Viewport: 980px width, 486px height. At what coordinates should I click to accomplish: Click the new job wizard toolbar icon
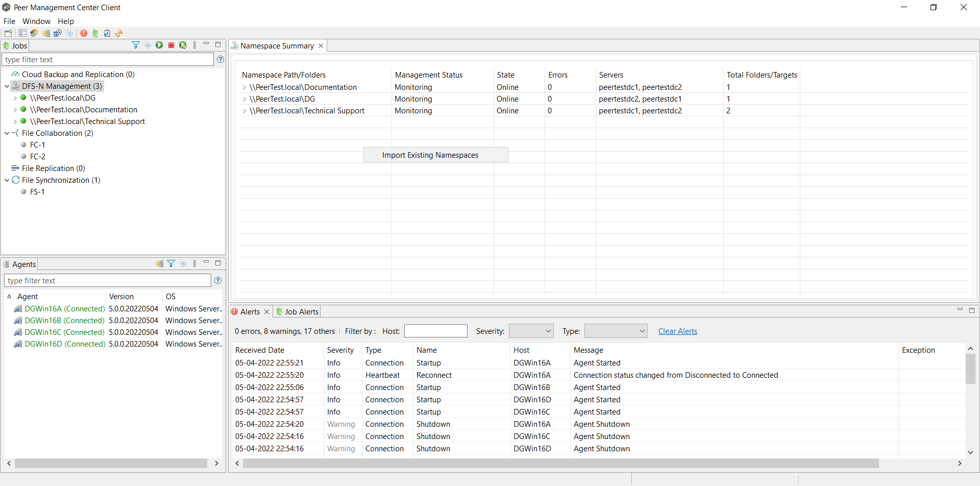[x=8, y=33]
